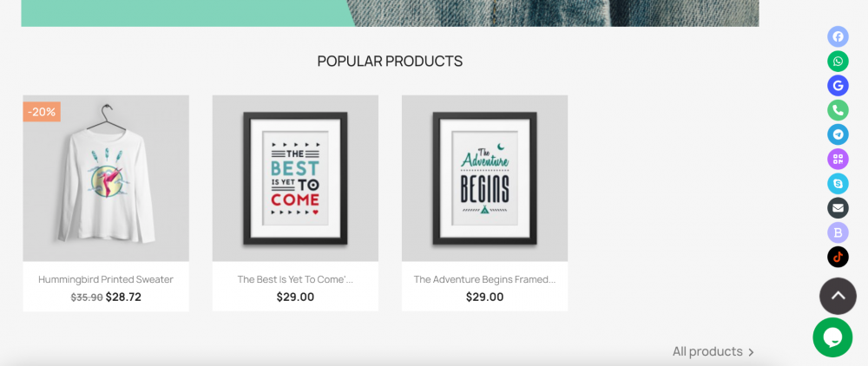Click The Adventure Begins poster image
868x366 pixels.
coord(484,178)
